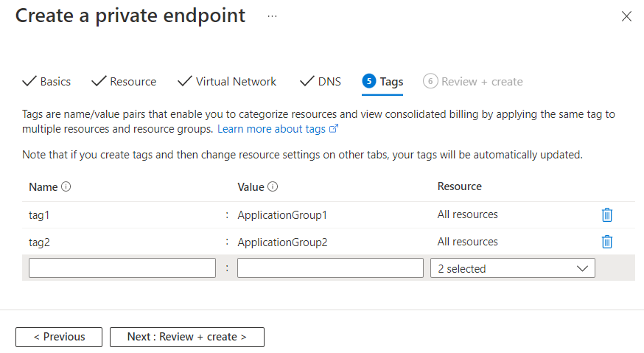Click the step 6 circle icon
This screenshot has width=644, height=353.
click(x=430, y=81)
